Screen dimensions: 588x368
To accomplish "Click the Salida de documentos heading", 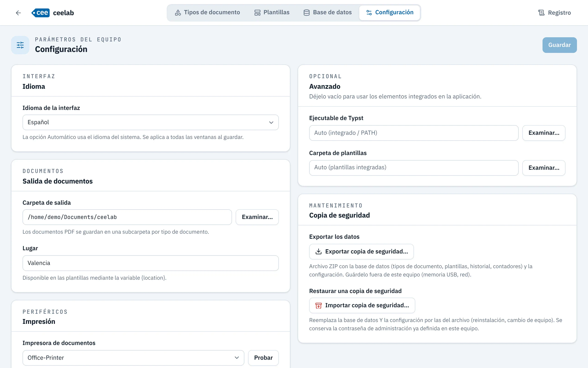I will 58,181.
